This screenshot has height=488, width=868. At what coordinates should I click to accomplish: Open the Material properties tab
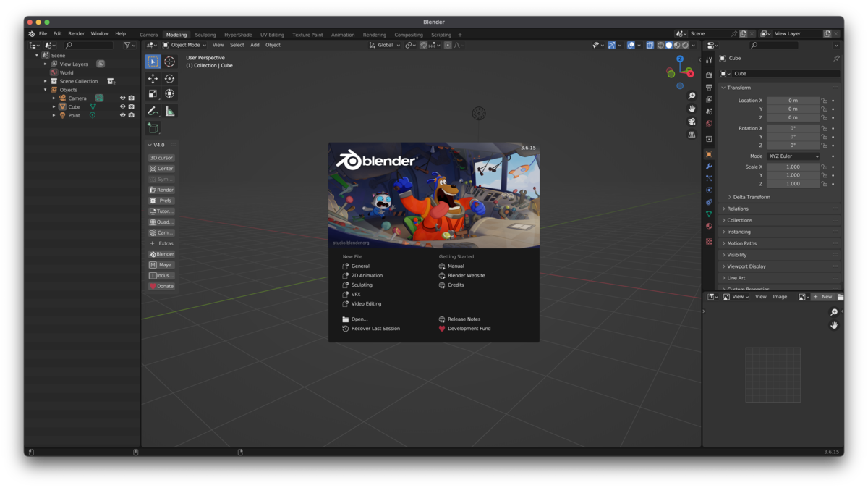(x=709, y=226)
